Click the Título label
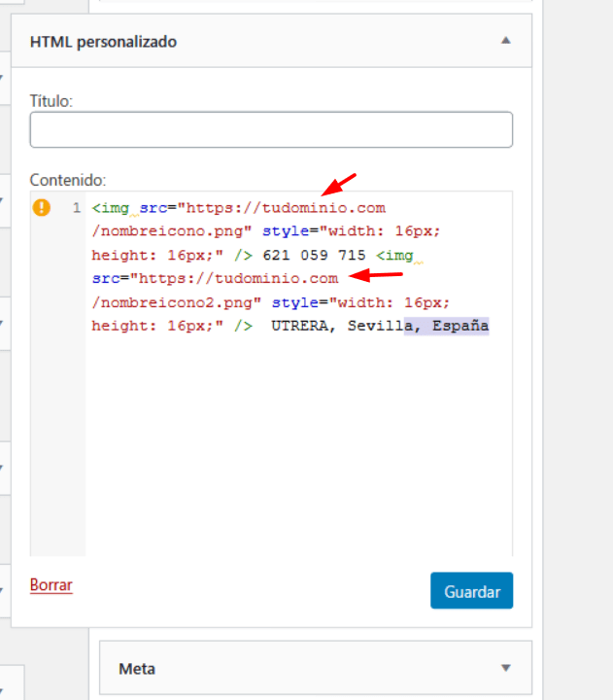Image resolution: width=613 pixels, height=700 pixels. point(51,101)
